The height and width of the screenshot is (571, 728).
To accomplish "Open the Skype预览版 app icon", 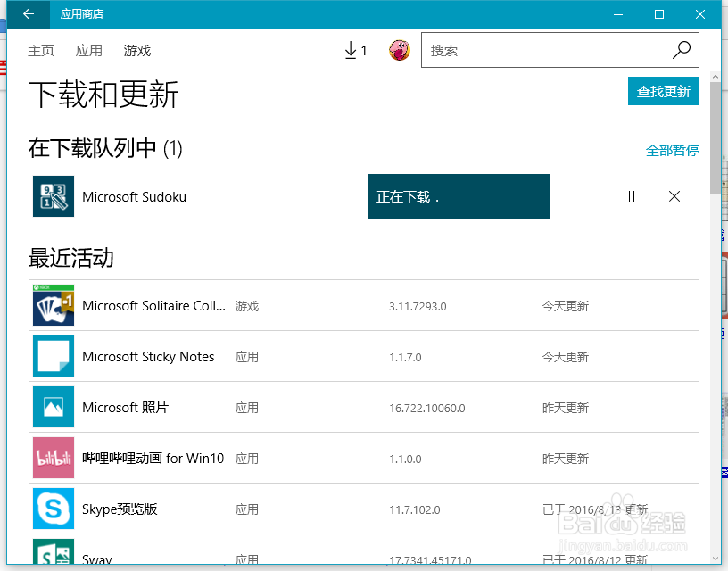I will [x=54, y=509].
